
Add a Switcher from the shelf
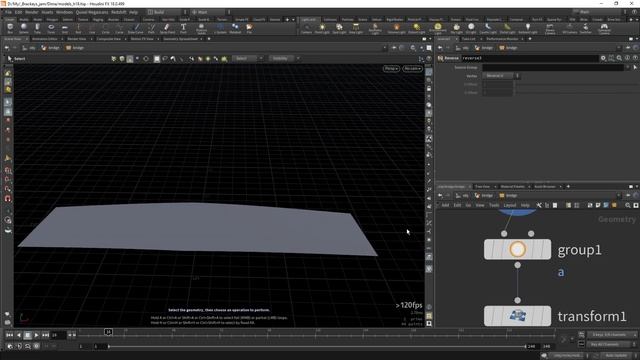[585, 28]
